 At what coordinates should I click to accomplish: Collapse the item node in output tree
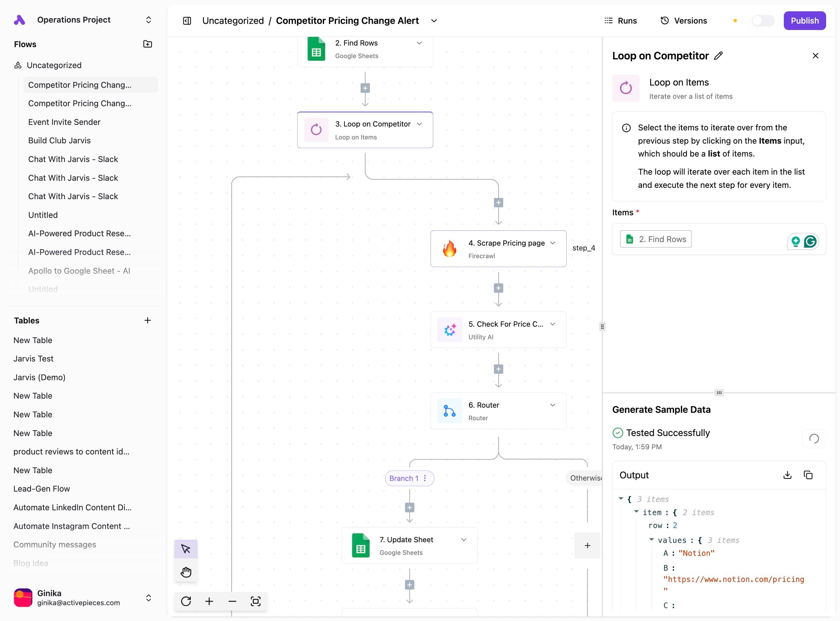(636, 512)
